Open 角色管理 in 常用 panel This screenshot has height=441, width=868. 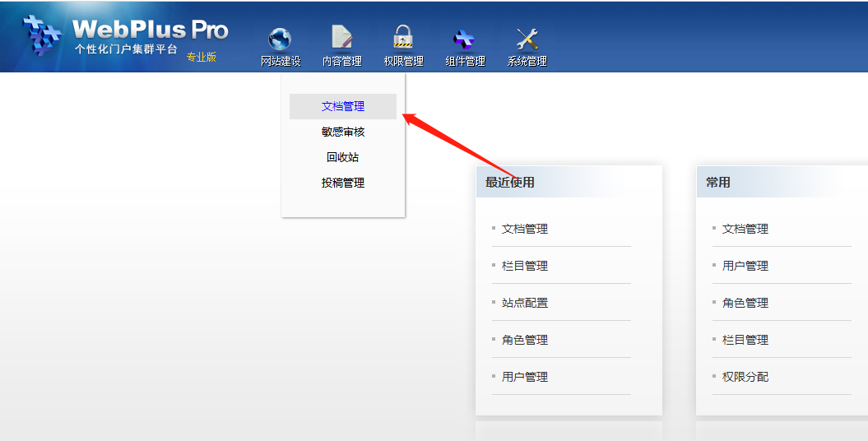pyautogui.click(x=745, y=303)
